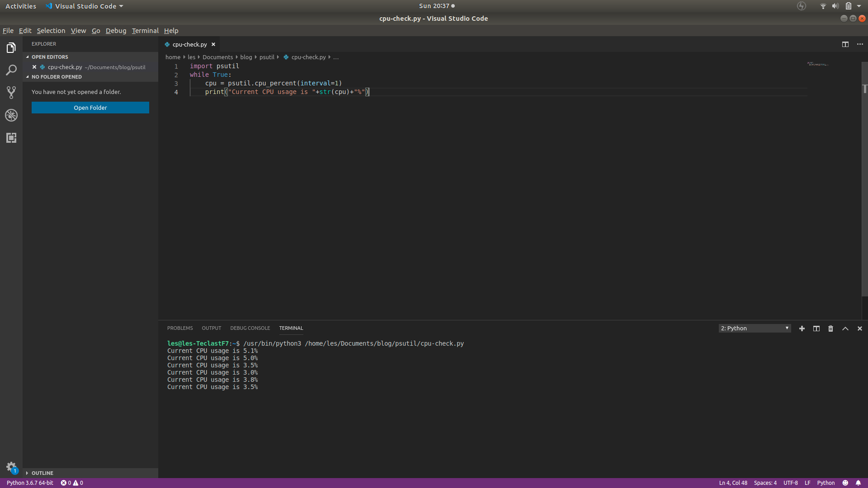Open the editor More Actions ellipsis
868x488 pixels.
[x=860, y=44]
